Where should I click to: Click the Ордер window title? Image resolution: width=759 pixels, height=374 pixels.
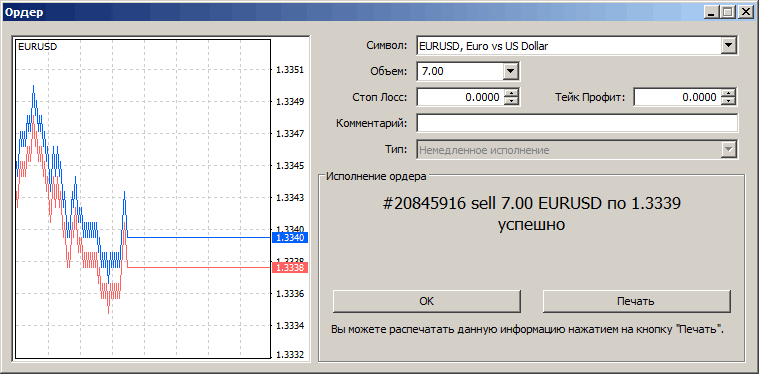[x=24, y=13]
